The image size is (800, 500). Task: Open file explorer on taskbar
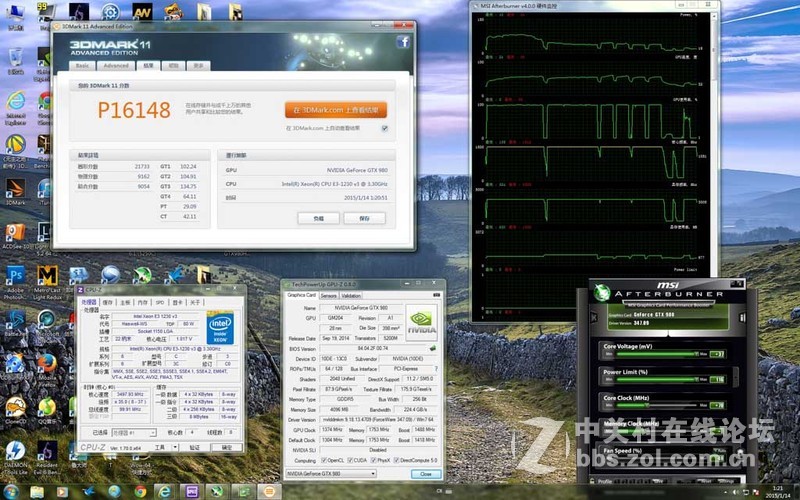(37, 492)
